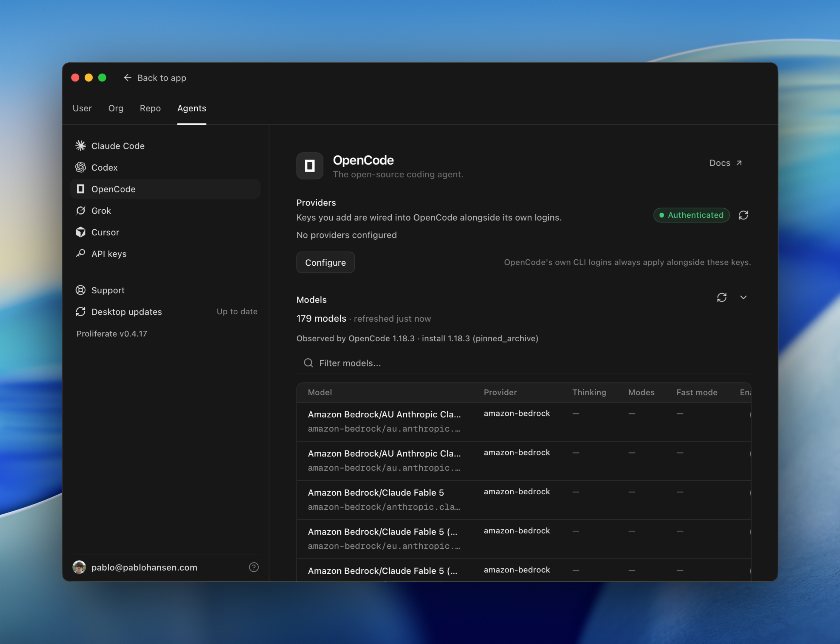Click amazon-bedrock/eu.anthropic.… model ID
This screenshot has width=840, height=644.
click(x=384, y=546)
